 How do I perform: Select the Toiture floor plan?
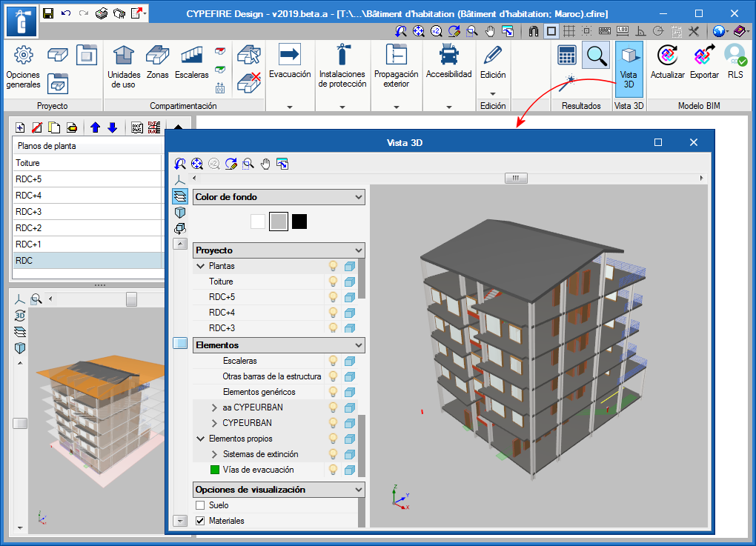tap(88, 163)
